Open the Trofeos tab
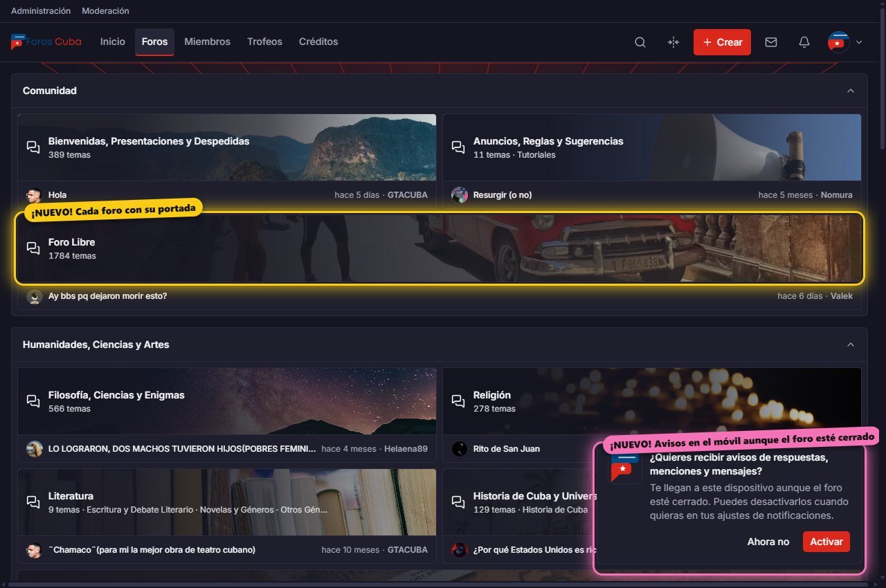The image size is (886, 588). click(x=264, y=42)
